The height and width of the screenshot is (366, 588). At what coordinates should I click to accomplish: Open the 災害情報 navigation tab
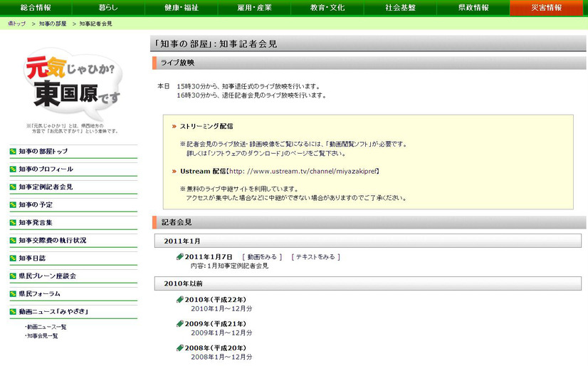(546, 8)
